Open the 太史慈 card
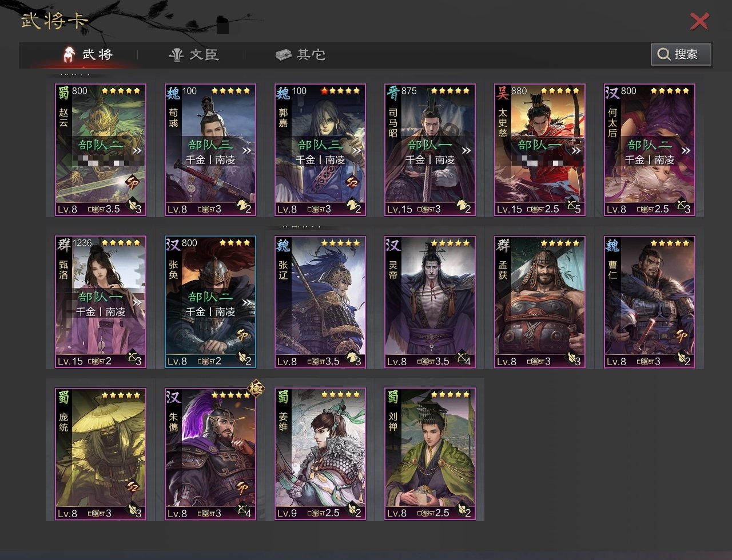This screenshot has width=732, height=560. (540, 150)
